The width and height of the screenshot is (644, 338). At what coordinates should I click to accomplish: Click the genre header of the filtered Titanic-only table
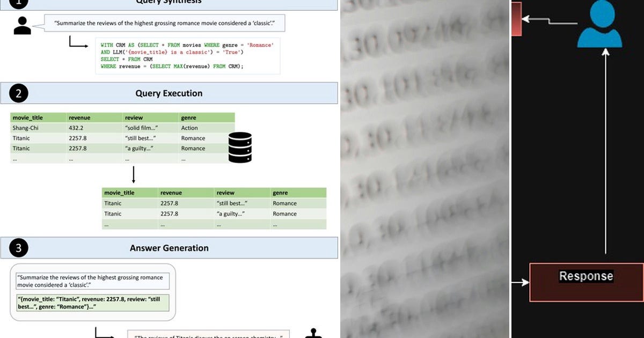pyautogui.click(x=298, y=193)
